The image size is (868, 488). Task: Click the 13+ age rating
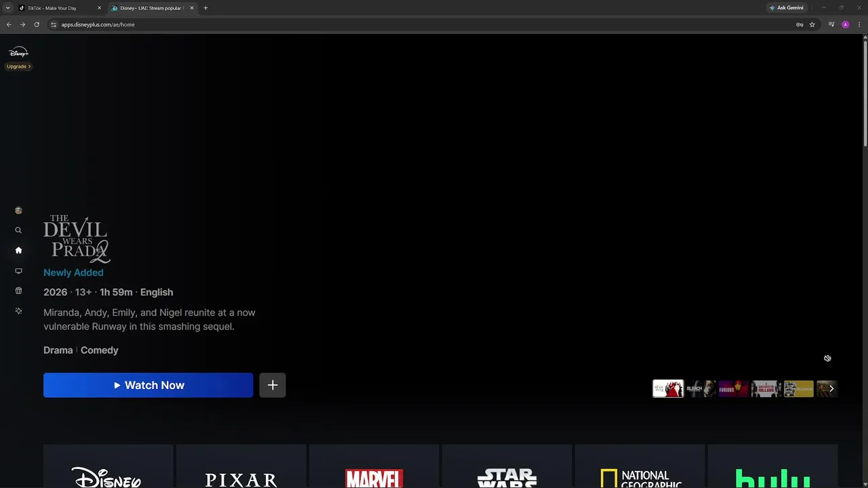(x=83, y=292)
